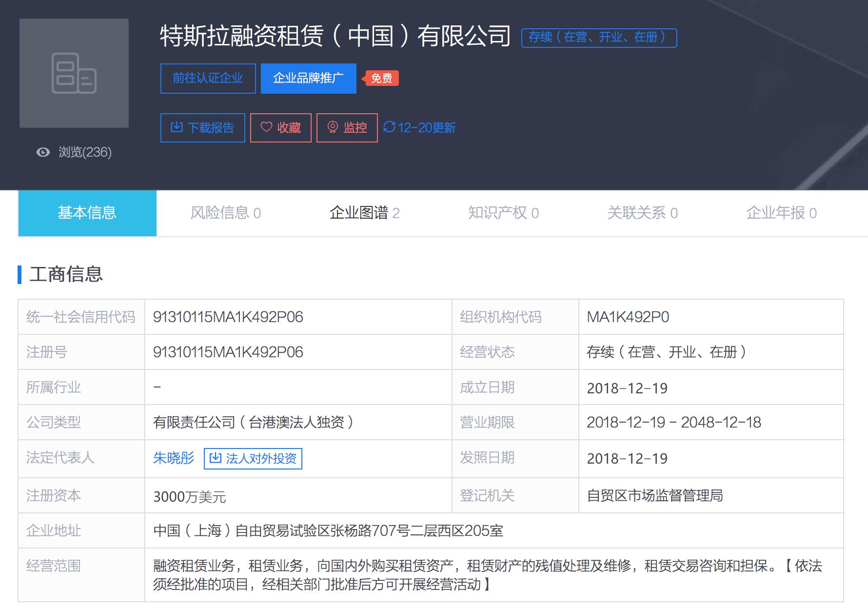Click the 12-20更新 refresh text
This screenshot has height=612, width=868.
click(x=427, y=128)
